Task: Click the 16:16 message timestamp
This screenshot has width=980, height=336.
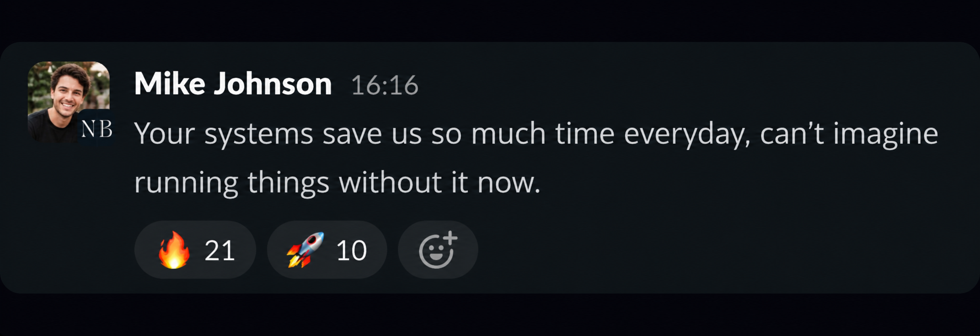Action: coord(385,86)
